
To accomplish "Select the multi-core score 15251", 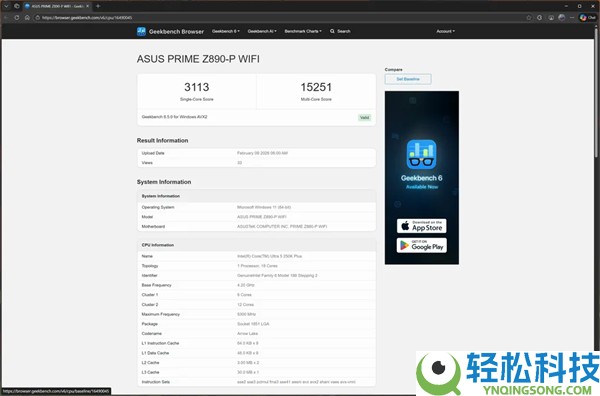I will pyautogui.click(x=316, y=87).
